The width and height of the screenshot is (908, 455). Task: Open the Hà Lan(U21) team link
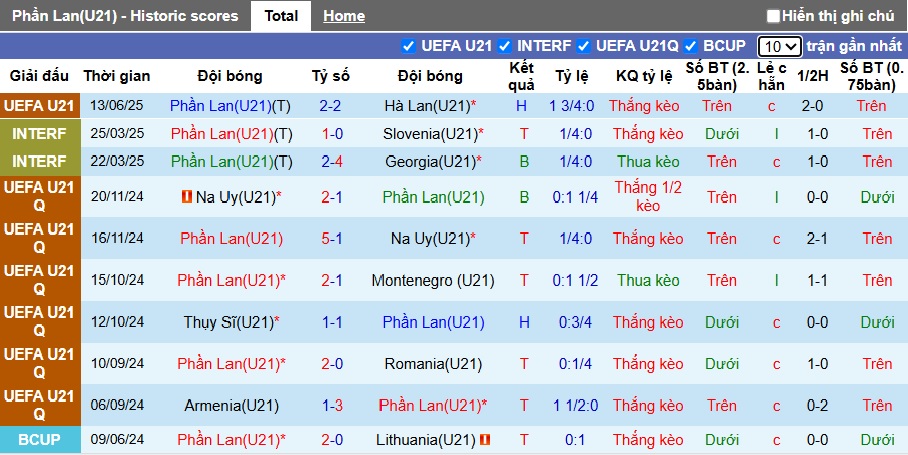pyautogui.click(x=425, y=106)
